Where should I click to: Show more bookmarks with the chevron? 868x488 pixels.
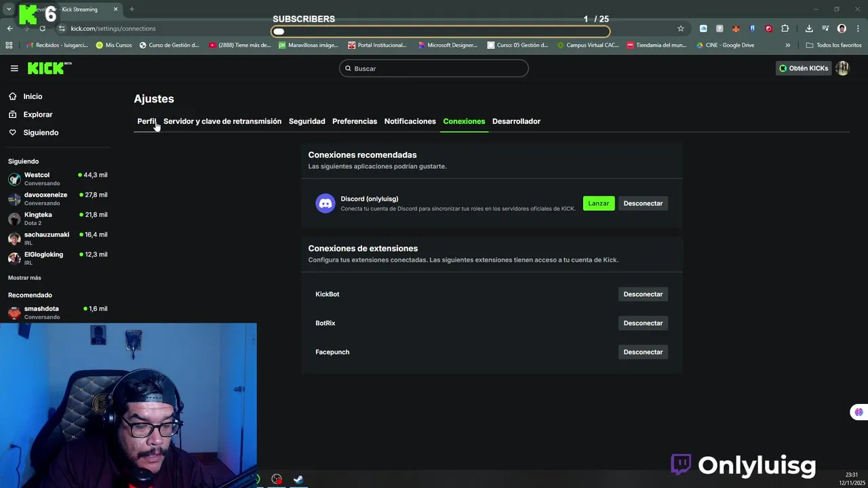(787, 45)
